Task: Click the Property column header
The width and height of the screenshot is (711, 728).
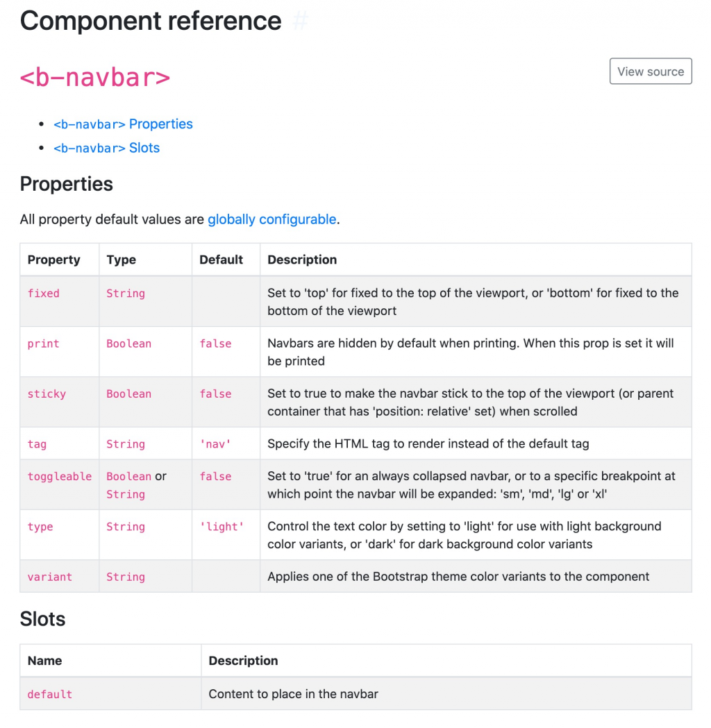Action: point(53,260)
